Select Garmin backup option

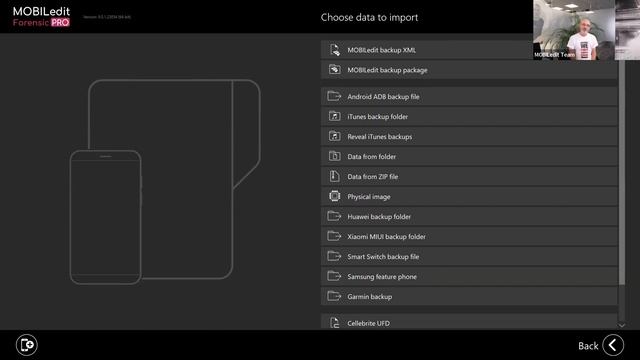pos(469,296)
